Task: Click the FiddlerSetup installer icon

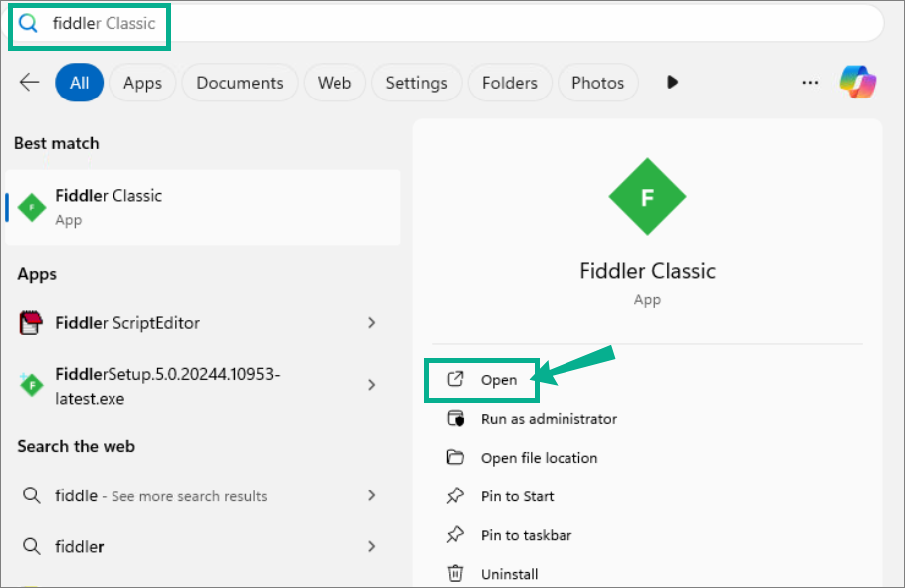Action: click(32, 385)
